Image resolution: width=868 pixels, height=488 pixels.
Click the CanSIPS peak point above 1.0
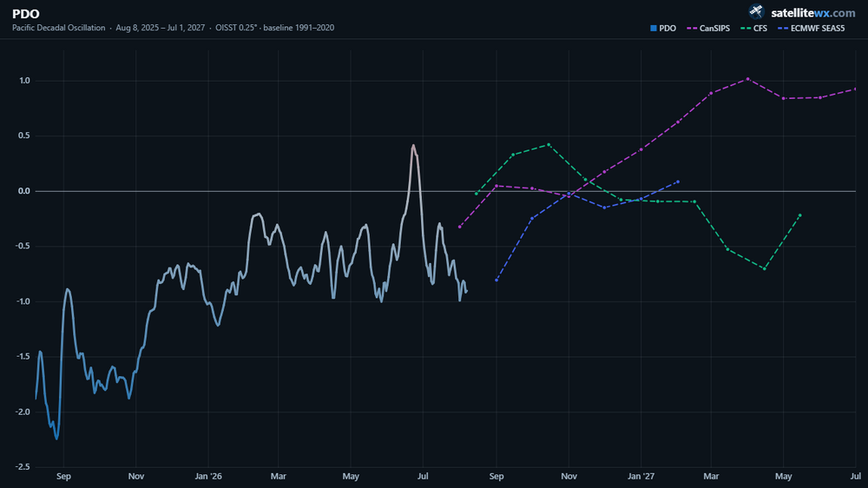click(748, 79)
